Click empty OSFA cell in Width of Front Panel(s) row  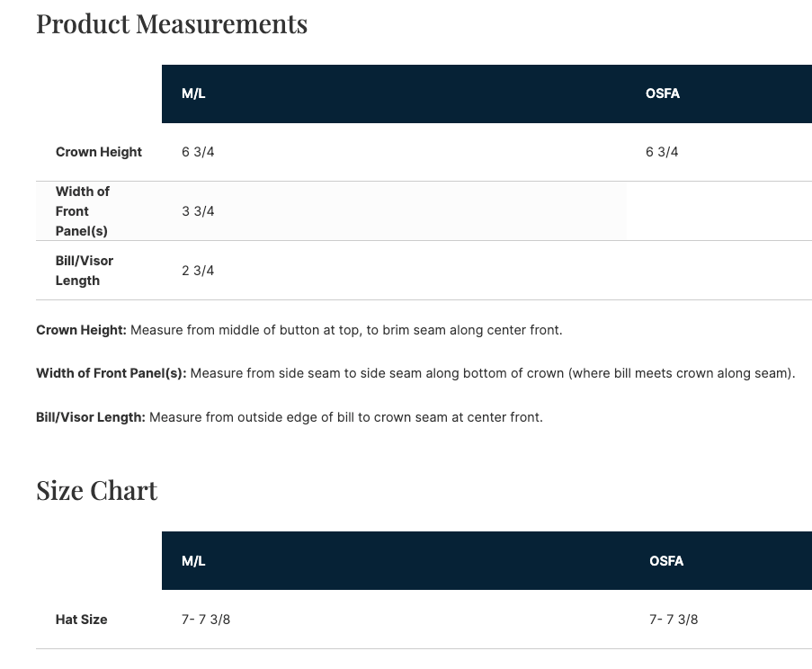click(x=718, y=211)
